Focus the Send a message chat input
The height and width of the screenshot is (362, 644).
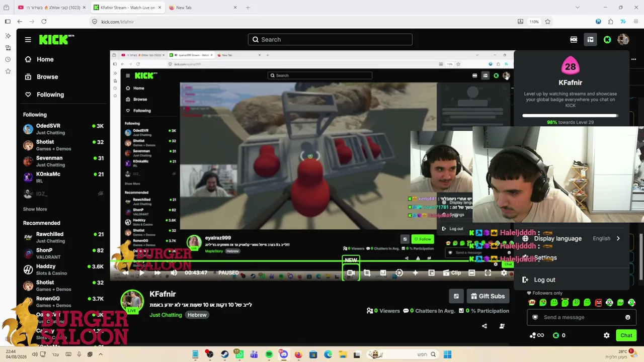pyautogui.click(x=581, y=317)
